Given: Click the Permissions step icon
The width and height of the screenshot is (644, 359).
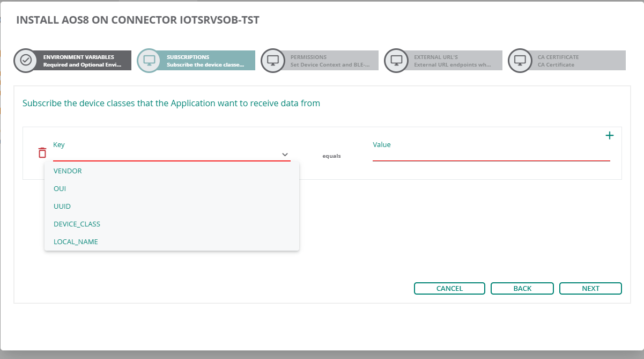Looking at the screenshot, I should pos(273,60).
